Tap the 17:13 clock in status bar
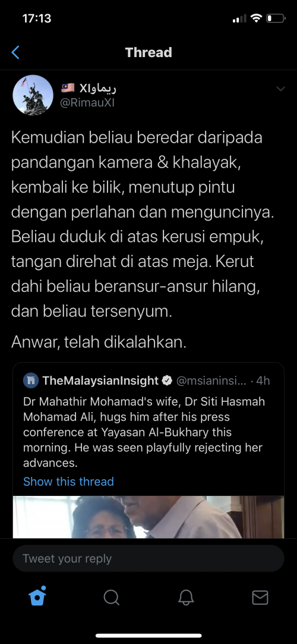This screenshot has height=644, width=297. click(x=37, y=18)
